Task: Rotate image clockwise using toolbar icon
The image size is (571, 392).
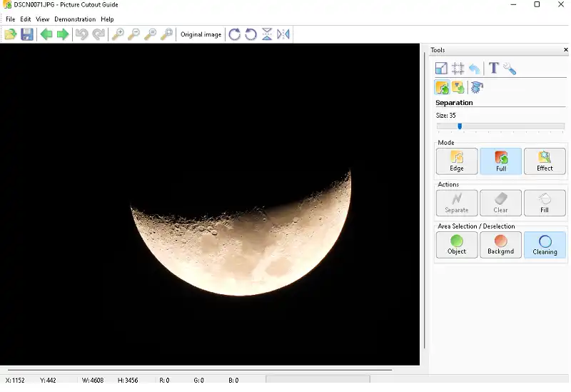Action: pos(234,34)
